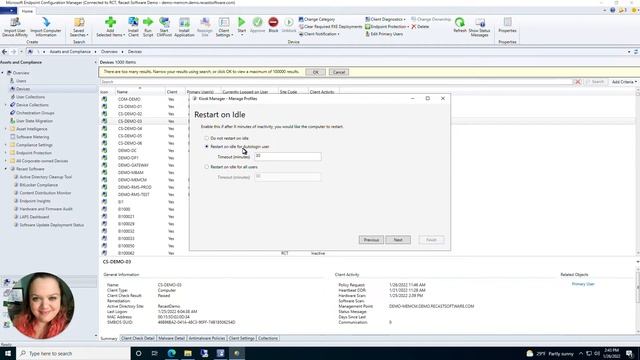Image resolution: width=640 pixels, height=360 pixels.
Task: Click Refresh icon in ribbon
Action: coord(460,22)
